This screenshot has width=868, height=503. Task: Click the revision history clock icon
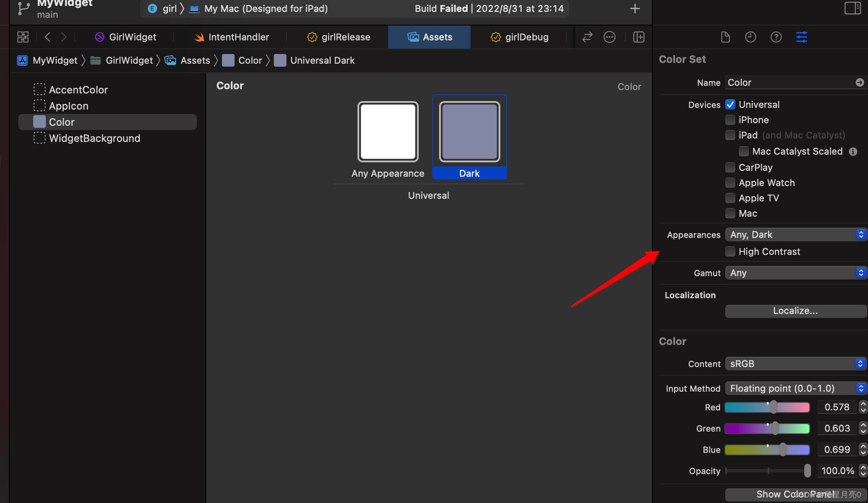point(751,37)
